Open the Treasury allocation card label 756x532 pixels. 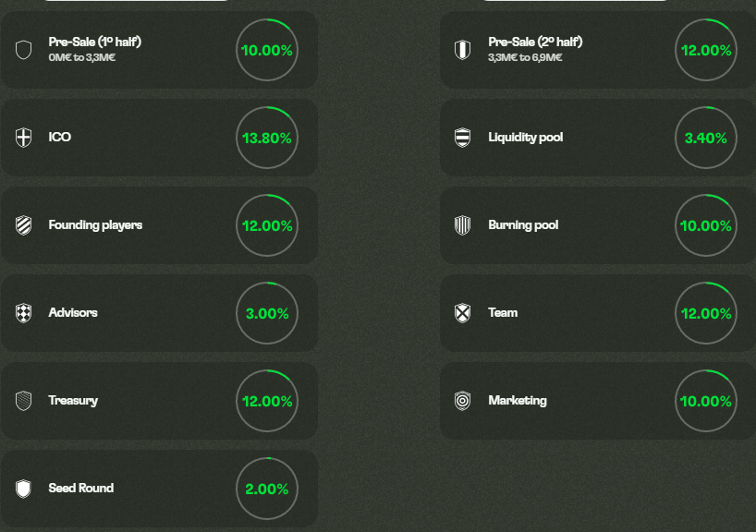73,401
